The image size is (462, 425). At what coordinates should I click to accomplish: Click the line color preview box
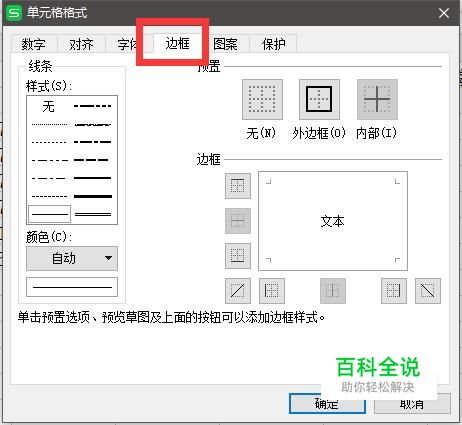[72, 287]
